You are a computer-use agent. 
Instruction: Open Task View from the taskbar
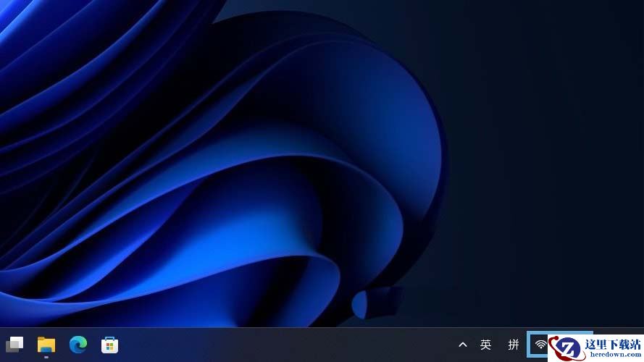[14, 345]
